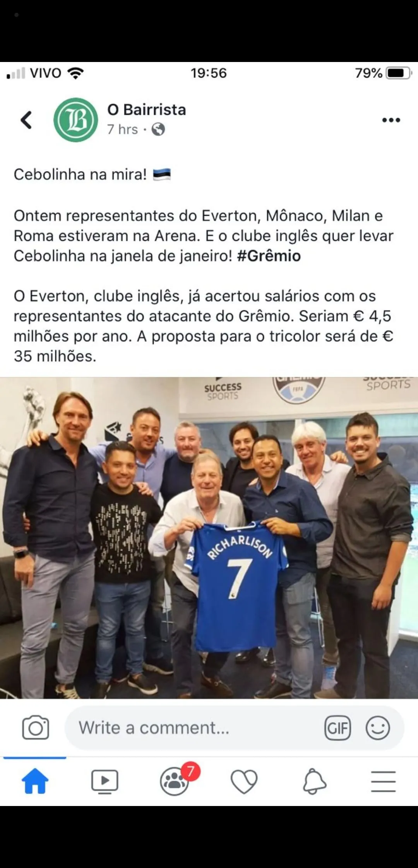Image resolution: width=418 pixels, height=868 pixels.
Task: Open the Dating heart tab
Action: pos(244,782)
